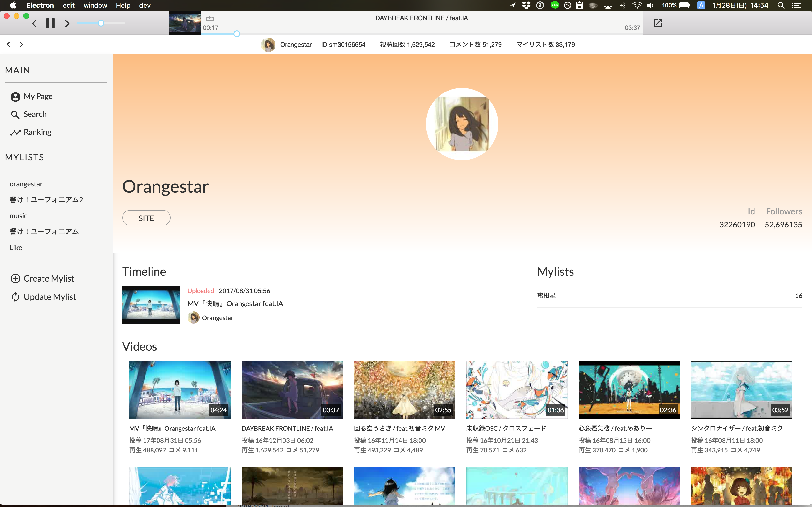The image size is (812, 507).
Task: Open video in external window icon
Action: pyautogui.click(x=658, y=23)
